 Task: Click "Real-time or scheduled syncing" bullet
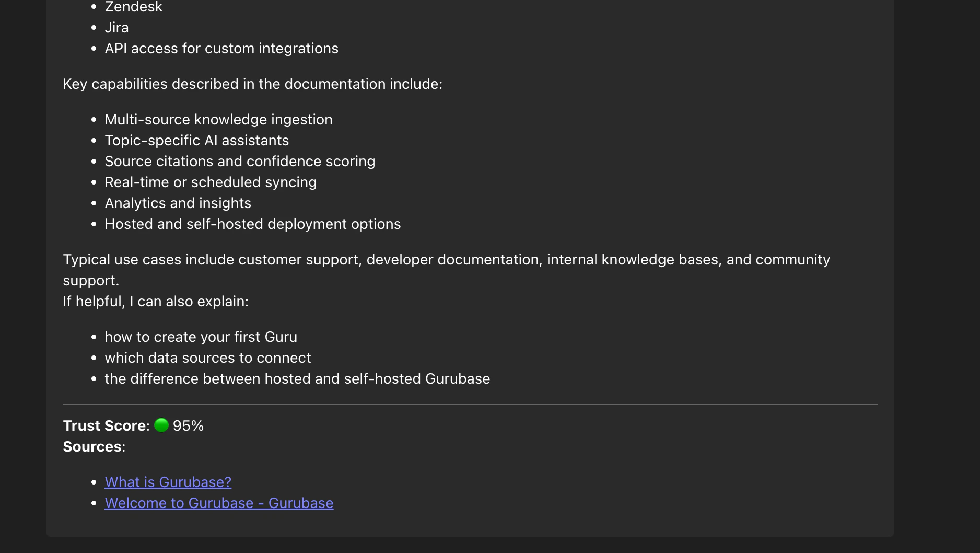point(211,182)
